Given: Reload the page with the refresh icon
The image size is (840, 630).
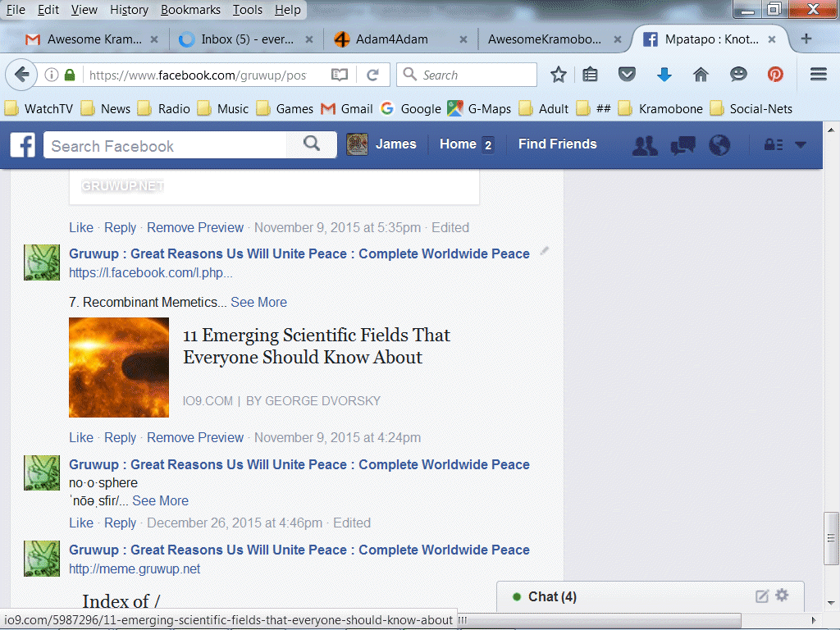Looking at the screenshot, I should [x=373, y=75].
